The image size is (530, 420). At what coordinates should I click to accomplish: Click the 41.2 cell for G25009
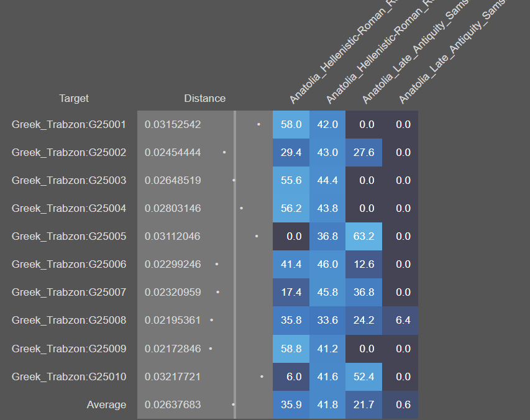[327, 349]
